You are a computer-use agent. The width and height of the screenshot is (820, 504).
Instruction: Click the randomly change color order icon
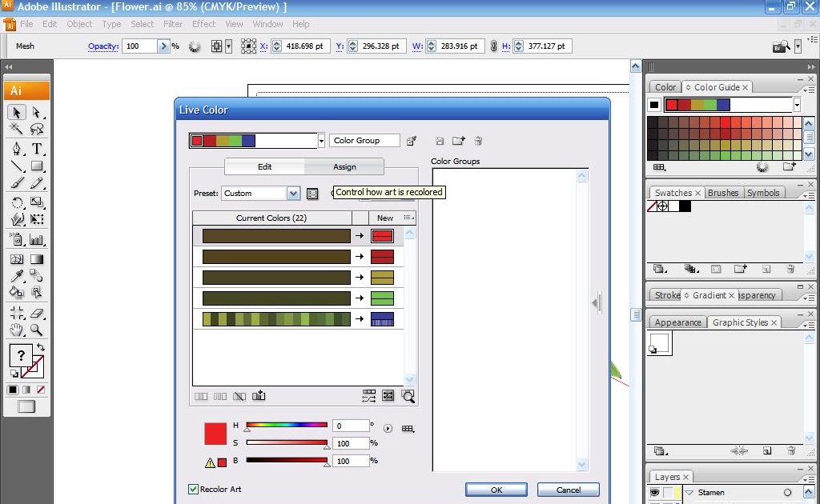(x=368, y=396)
